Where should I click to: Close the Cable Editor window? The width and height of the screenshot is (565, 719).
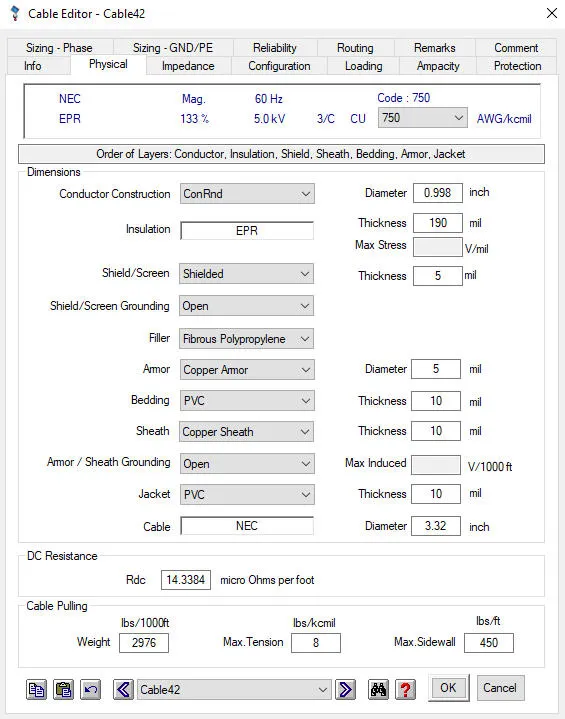tap(552, 13)
